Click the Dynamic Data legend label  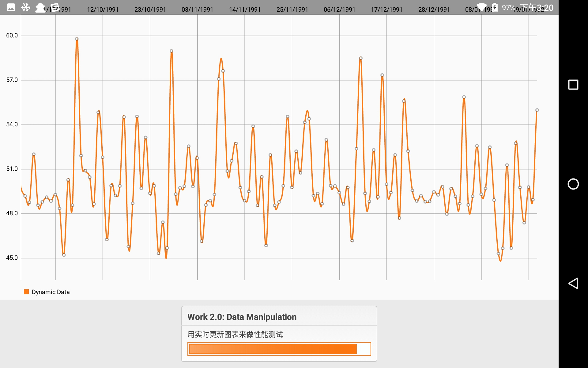51,292
